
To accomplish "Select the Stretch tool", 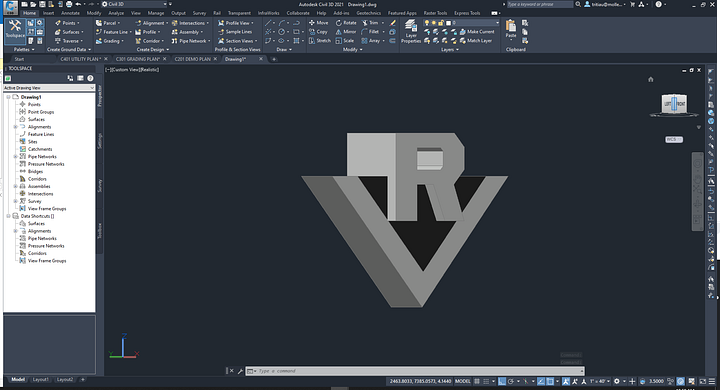I will [320, 41].
